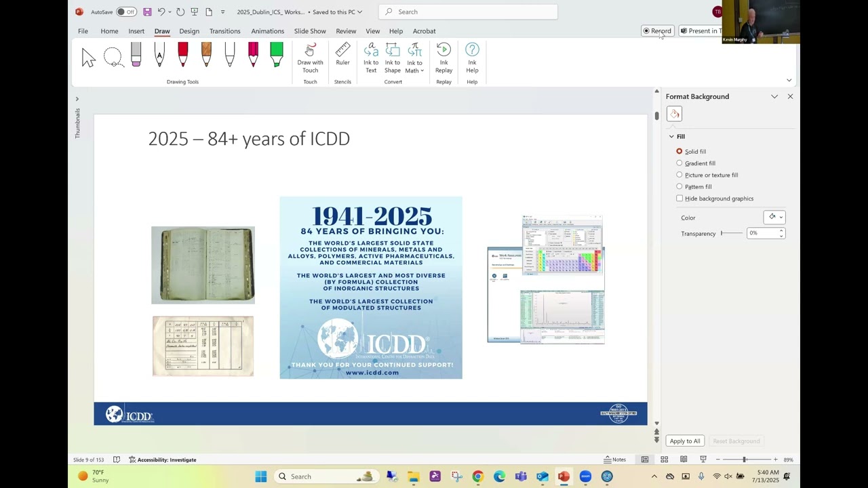Switch to the Insert tab
The width and height of the screenshot is (868, 488).
(136, 31)
